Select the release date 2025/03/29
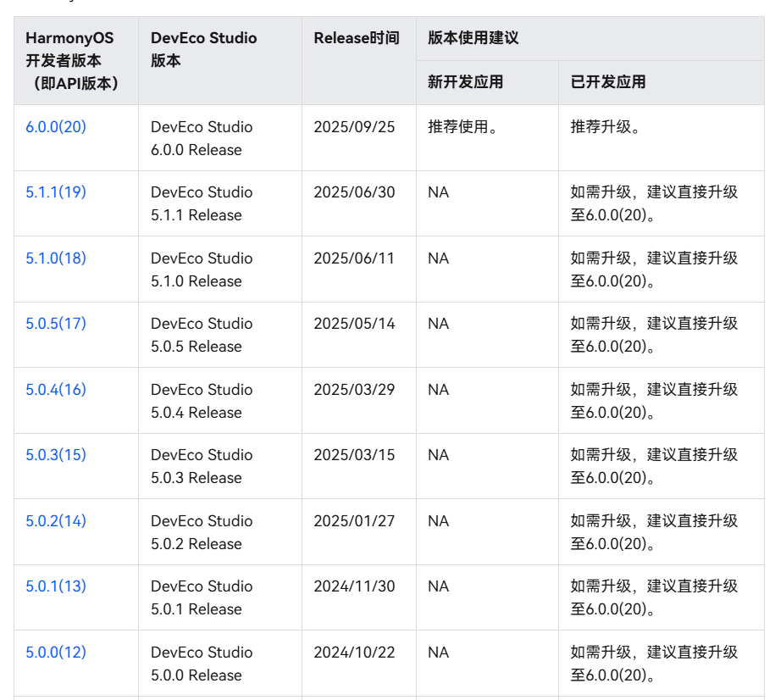The width and height of the screenshot is (775, 700). (354, 389)
